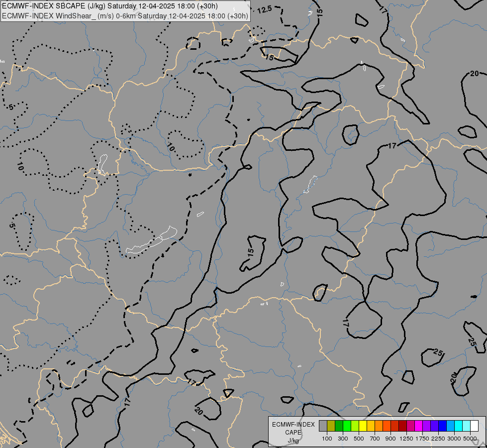Click the SBCAPE (J/kg) title line
Image resolution: width=487 pixels, height=448 pixels.
[x=109, y=6]
